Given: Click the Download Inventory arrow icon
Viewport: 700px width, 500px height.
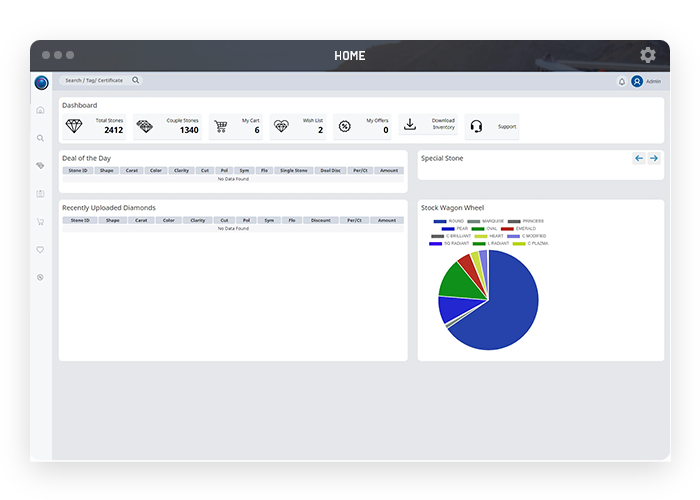Looking at the screenshot, I should click(x=410, y=125).
